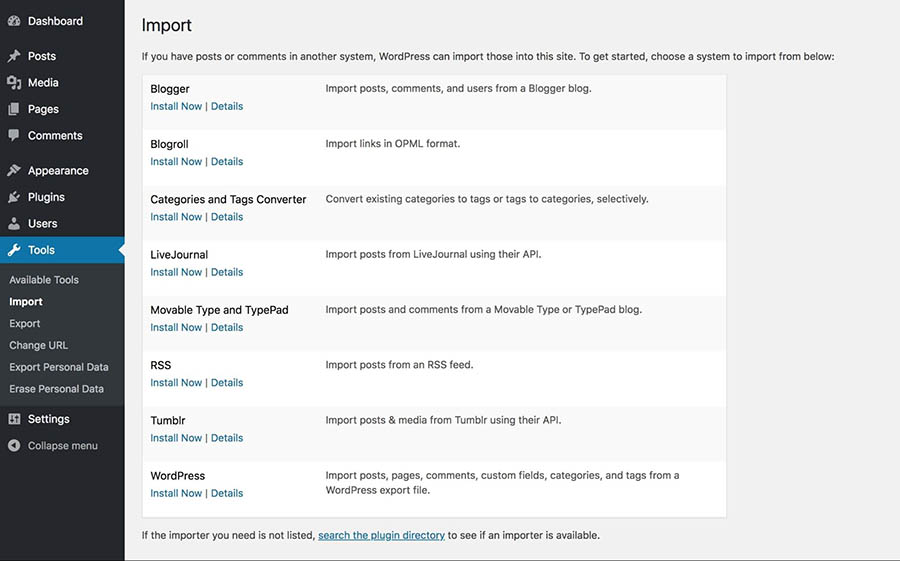This screenshot has height=561, width=900.
Task: Open the Comments menu
Action: point(55,136)
